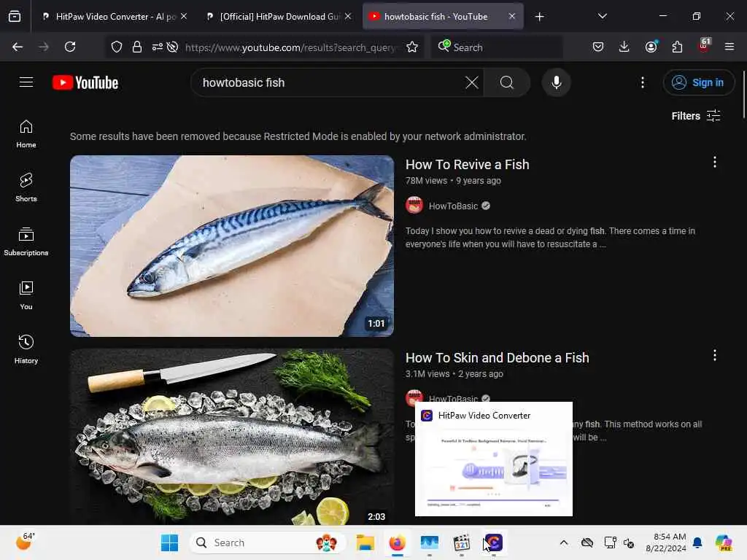
Task: Open the site permissions icon in the address bar
Action: (x=158, y=47)
